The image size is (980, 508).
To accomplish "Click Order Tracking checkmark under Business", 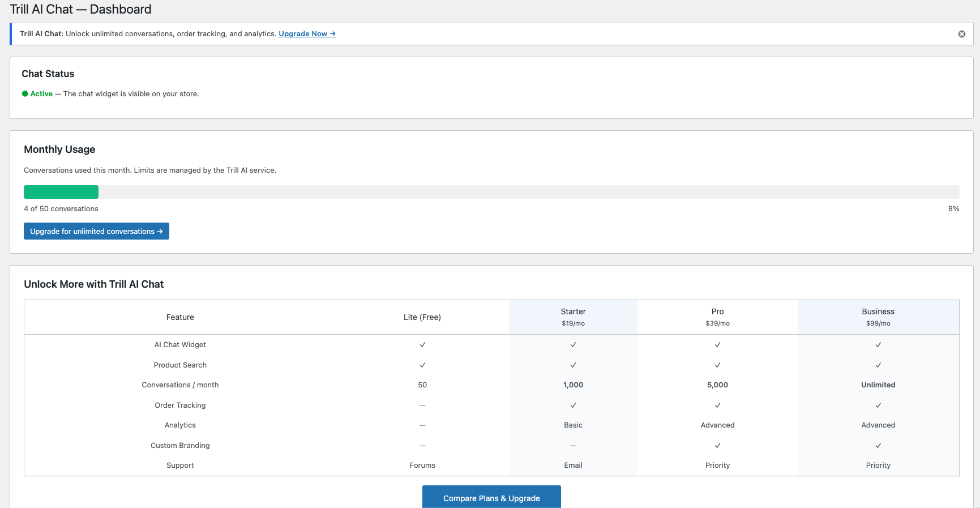I will click(x=878, y=405).
